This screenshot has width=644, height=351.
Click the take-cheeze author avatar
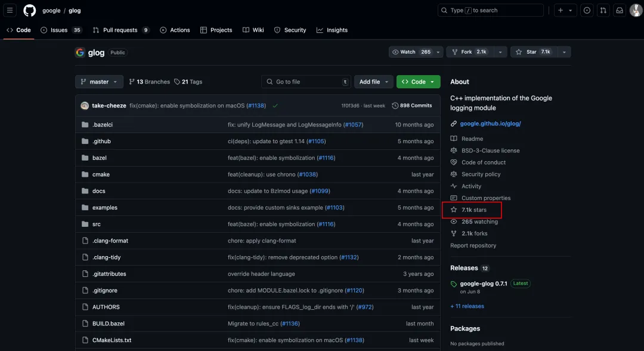(x=85, y=106)
